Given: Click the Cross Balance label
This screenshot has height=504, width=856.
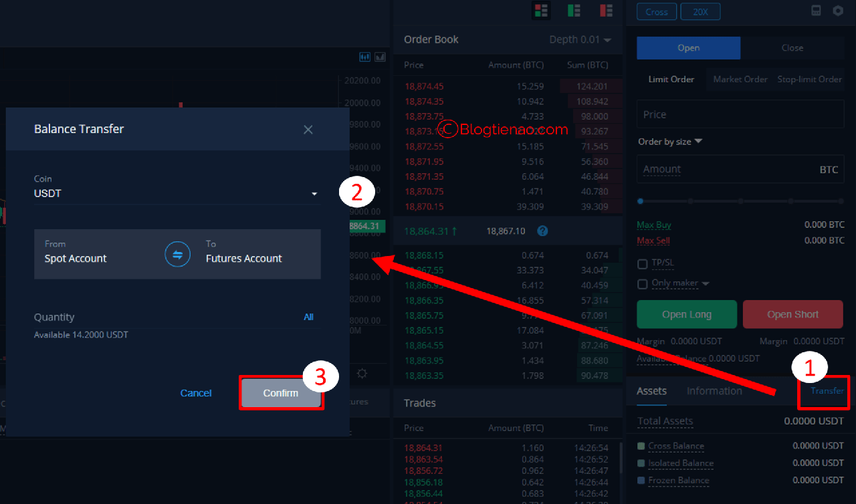Looking at the screenshot, I should [x=675, y=446].
